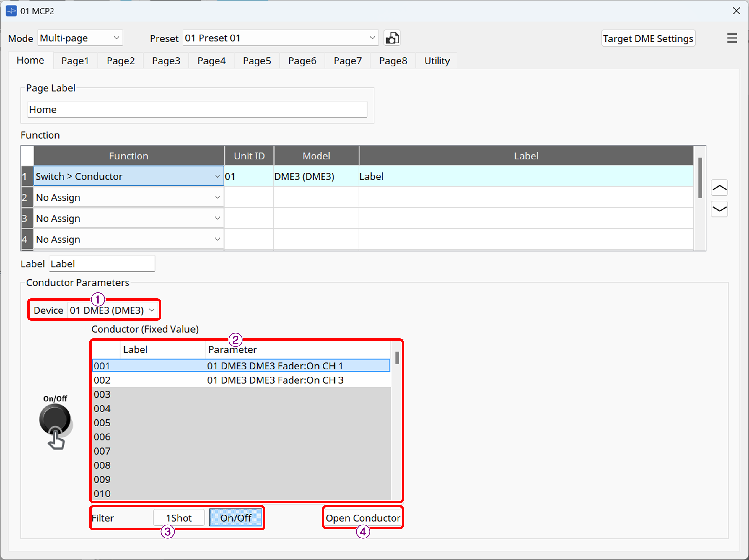Open the hamburger menu icon

point(732,38)
